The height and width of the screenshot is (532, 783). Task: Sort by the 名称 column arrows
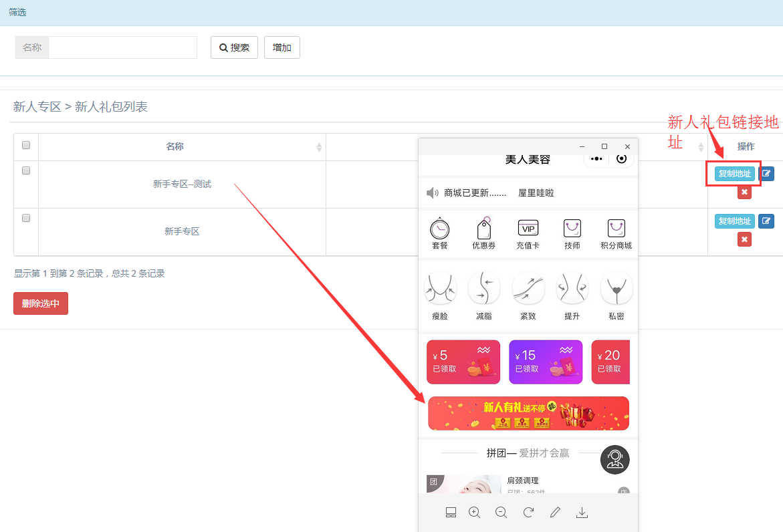319,147
